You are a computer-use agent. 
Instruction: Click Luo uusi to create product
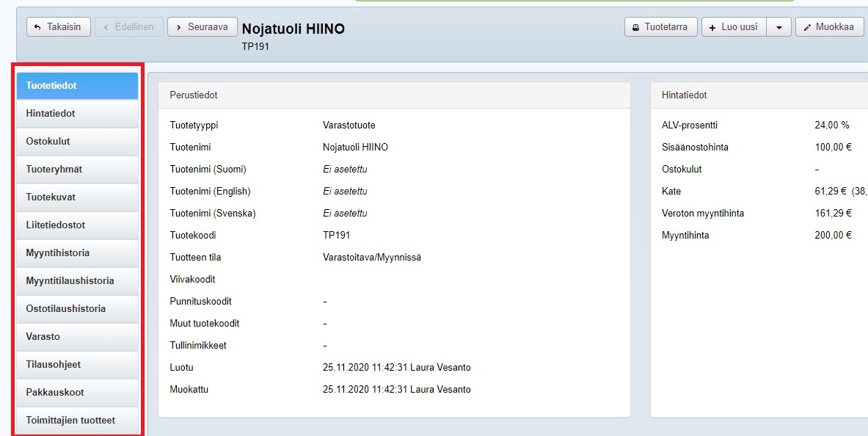pyautogui.click(x=734, y=27)
